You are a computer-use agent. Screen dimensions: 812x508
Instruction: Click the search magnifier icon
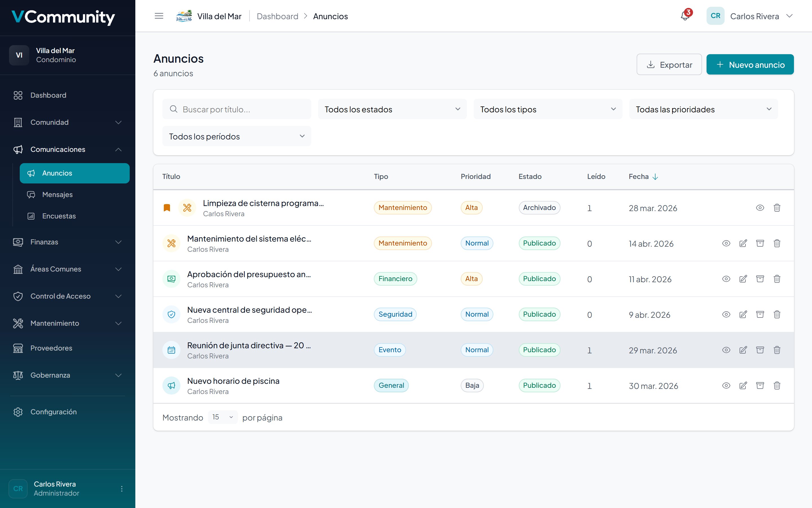173,109
